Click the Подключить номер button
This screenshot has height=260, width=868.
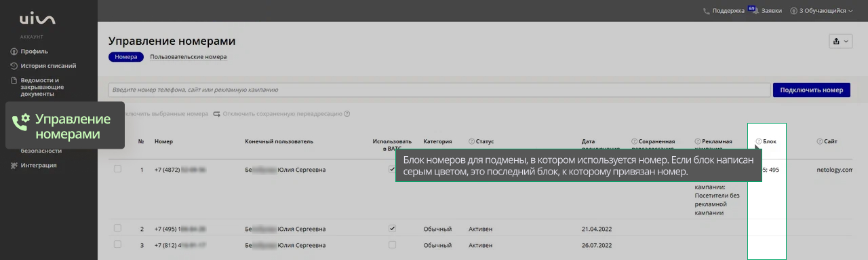(811, 90)
